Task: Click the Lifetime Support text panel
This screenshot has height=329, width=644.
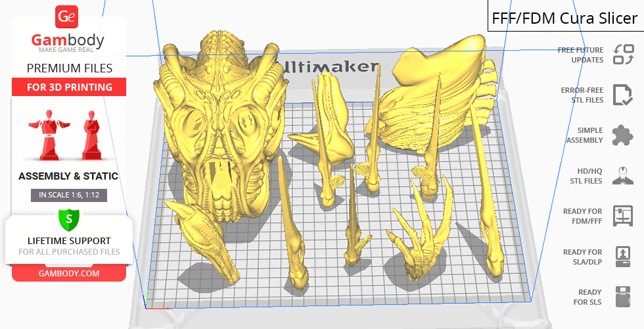Action: point(68,245)
